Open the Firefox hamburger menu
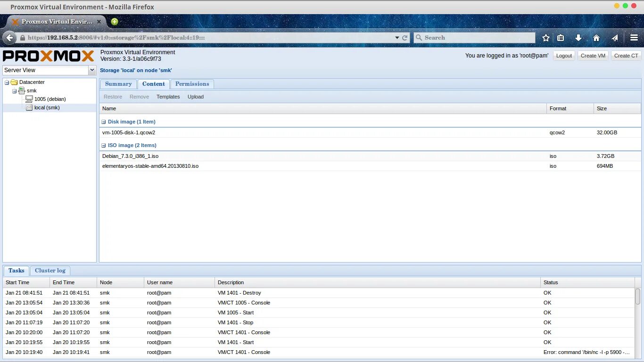644x362 pixels. coord(634,38)
